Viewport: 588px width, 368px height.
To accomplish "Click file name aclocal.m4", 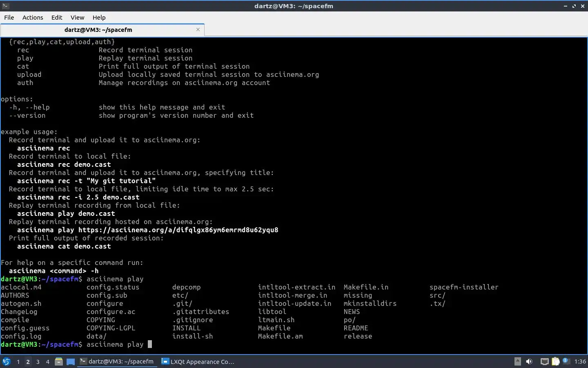I will coord(21,287).
